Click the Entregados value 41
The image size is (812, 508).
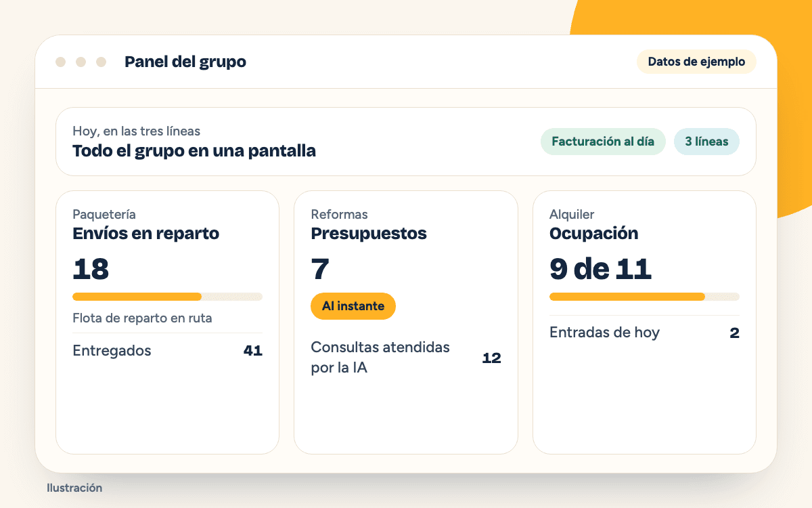253,351
